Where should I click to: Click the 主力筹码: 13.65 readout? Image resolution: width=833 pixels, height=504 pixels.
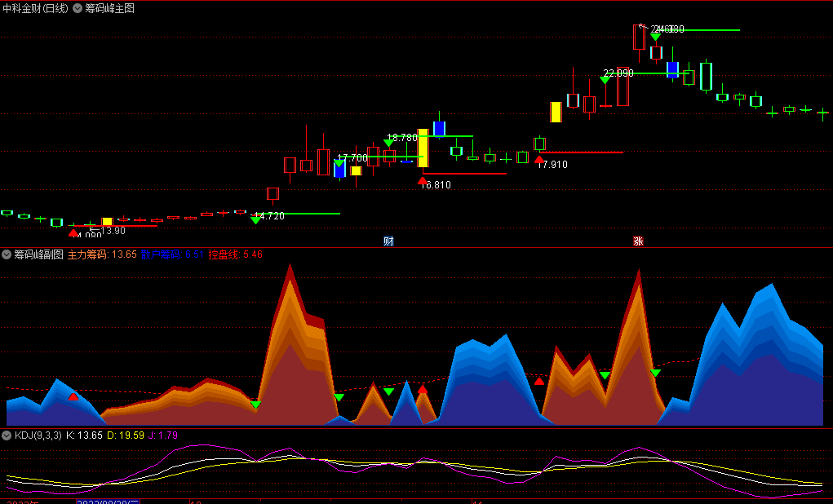[102, 254]
